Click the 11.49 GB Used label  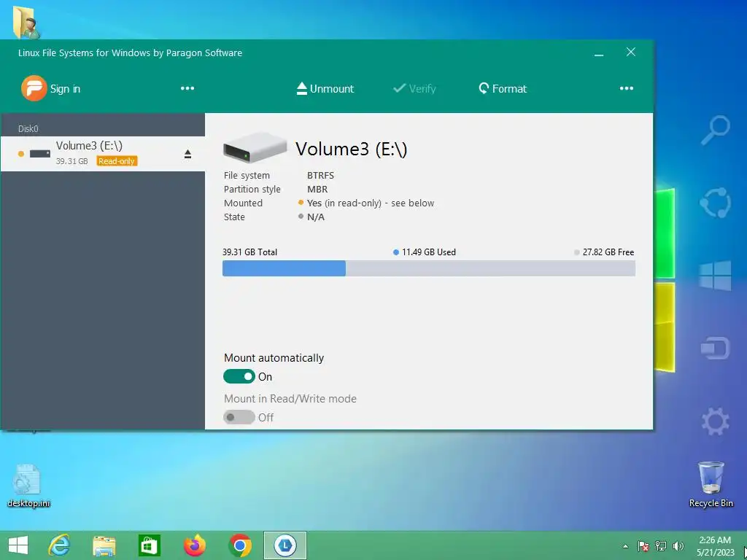pyautogui.click(x=428, y=252)
